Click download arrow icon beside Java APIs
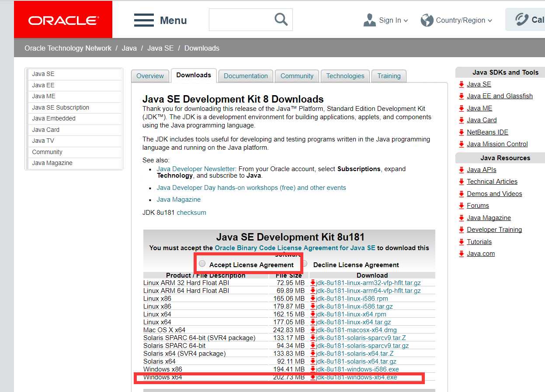Screen dimensions: 545x392 click(462, 170)
